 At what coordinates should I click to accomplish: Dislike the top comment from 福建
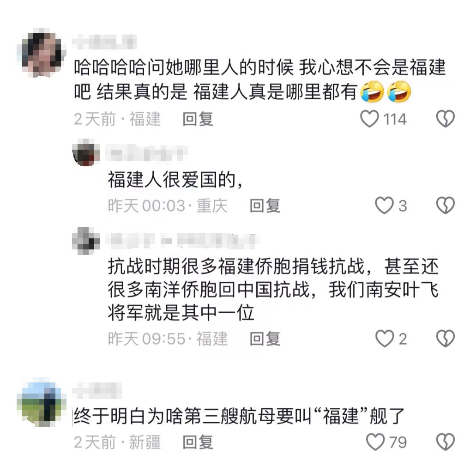pyautogui.click(x=446, y=119)
